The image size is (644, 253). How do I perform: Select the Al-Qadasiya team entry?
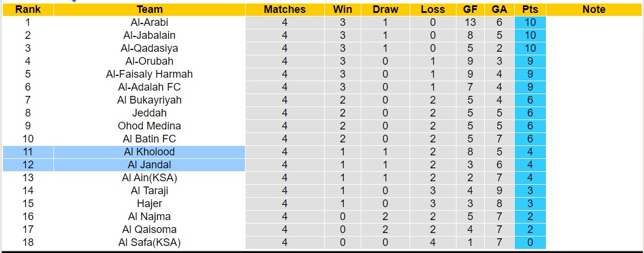tap(149, 48)
